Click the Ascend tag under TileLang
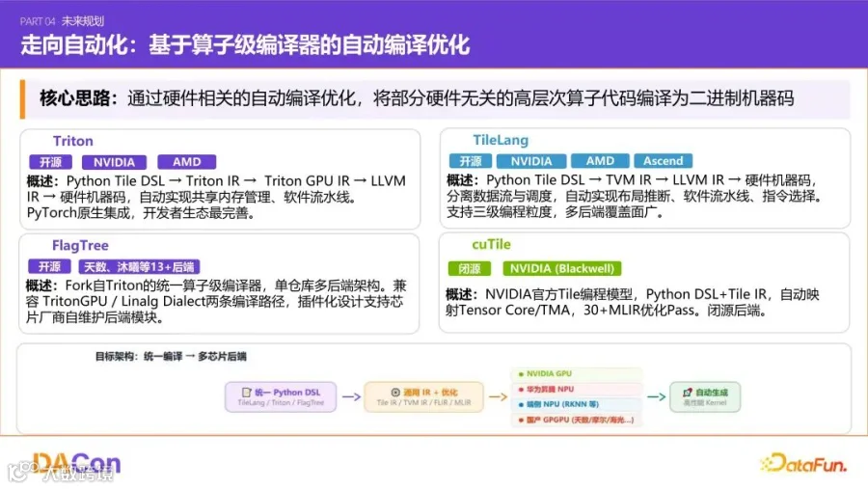Viewport: 868px width, 489px height. [x=664, y=161]
